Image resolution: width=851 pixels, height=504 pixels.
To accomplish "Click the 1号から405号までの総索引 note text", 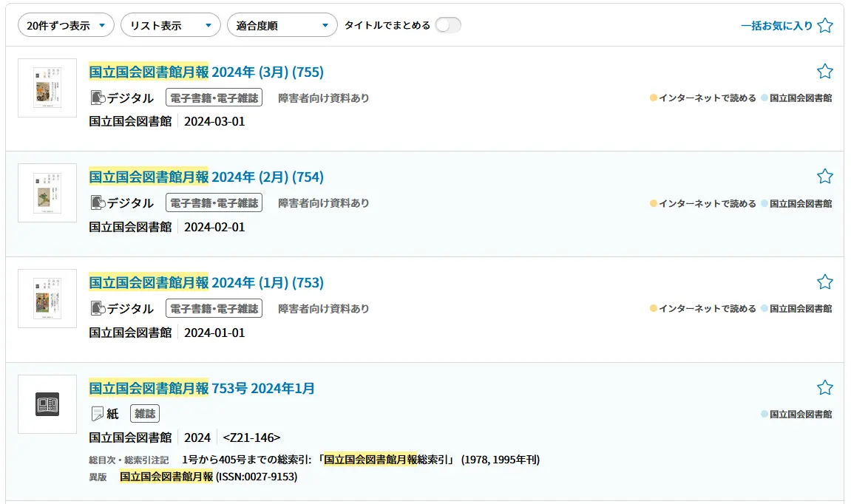I will [x=360, y=460].
